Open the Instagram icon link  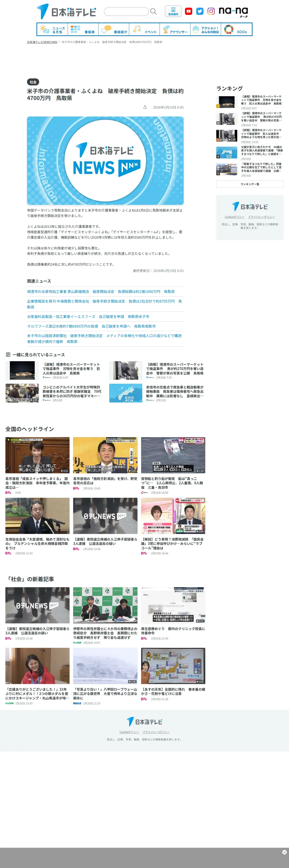click(211, 11)
